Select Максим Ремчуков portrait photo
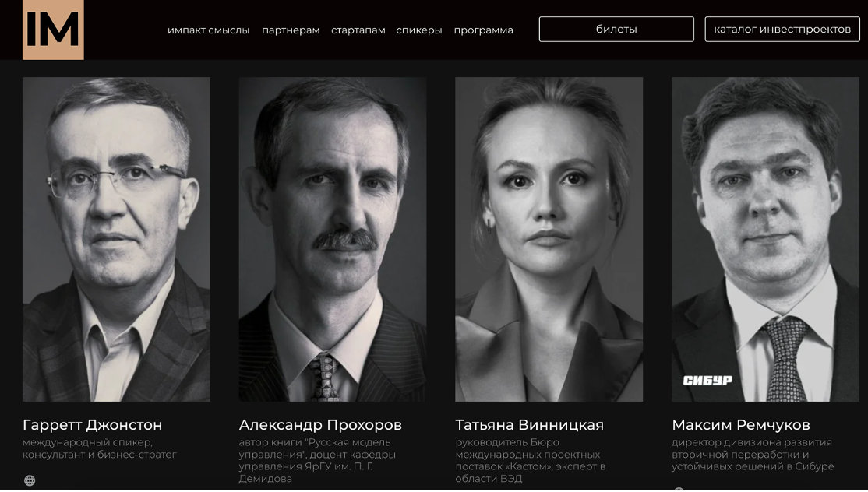The width and height of the screenshot is (868, 492). click(x=766, y=239)
